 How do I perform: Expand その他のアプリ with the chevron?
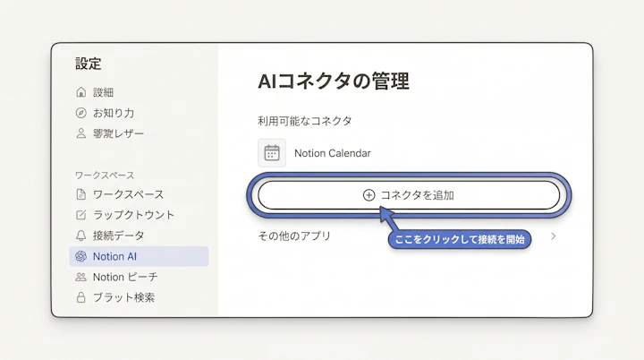pyautogui.click(x=554, y=236)
